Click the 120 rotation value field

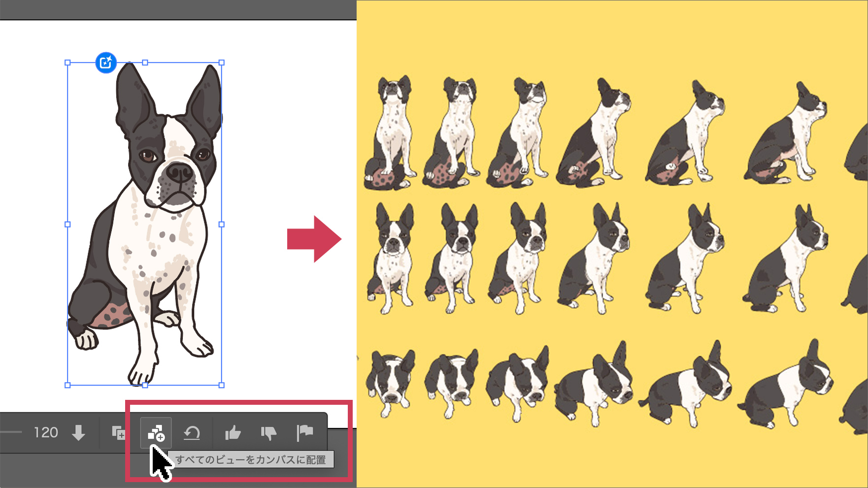[46, 433]
